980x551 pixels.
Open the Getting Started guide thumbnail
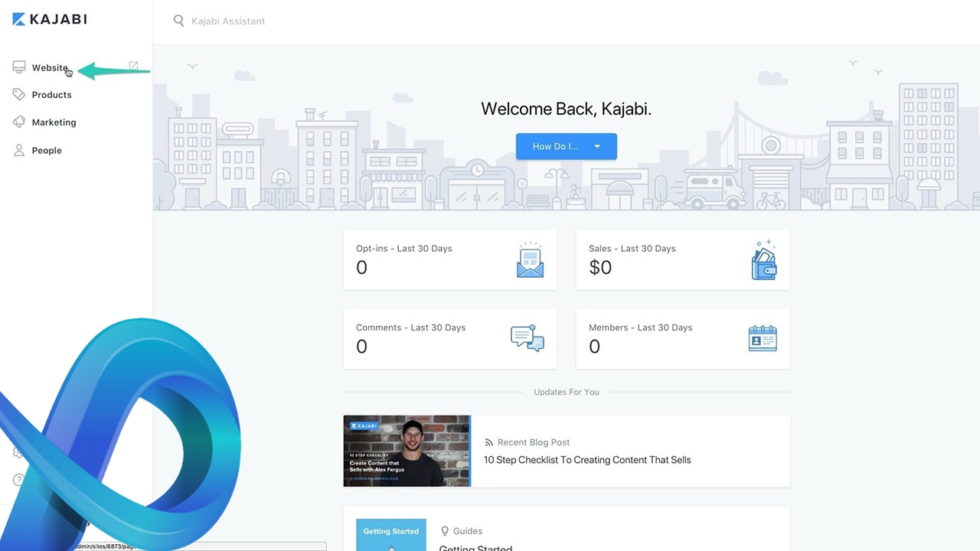391,535
